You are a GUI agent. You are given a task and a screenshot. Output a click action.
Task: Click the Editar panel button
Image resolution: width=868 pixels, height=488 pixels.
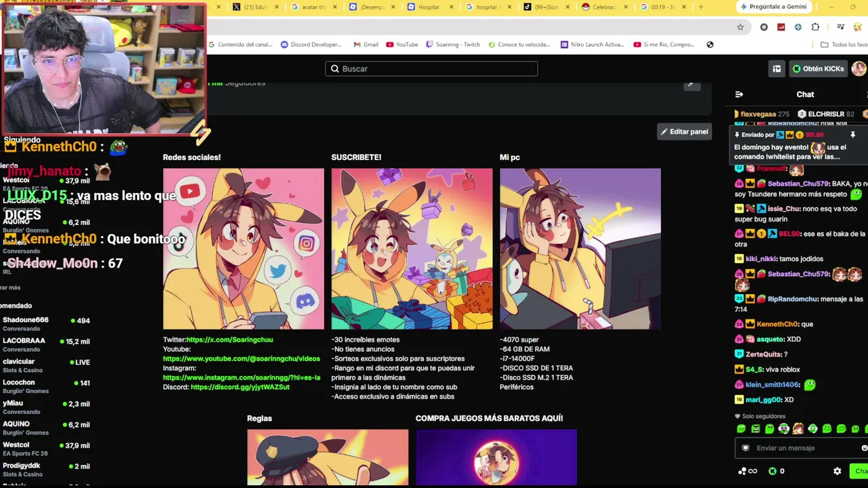click(x=684, y=131)
